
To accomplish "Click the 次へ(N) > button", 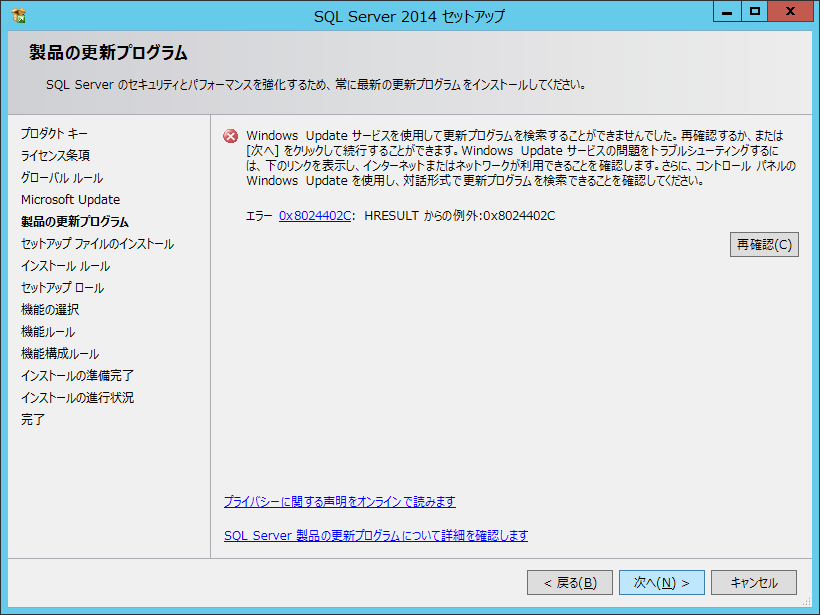I will tap(661, 583).
